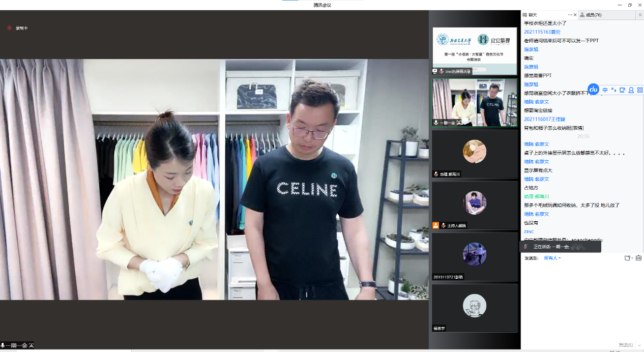This screenshot has height=352, width=644.
Task: Toggle the input method punctuation mode
Action: click(x=613, y=90)
